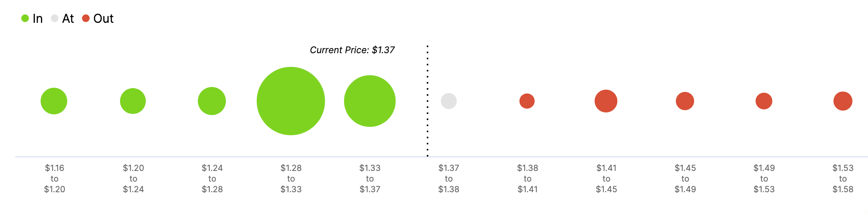Click the red bubble for $1.53 to $1.58
Image resolution: width=868 pixels, height=215 pixels.
[x=843, y=101]
